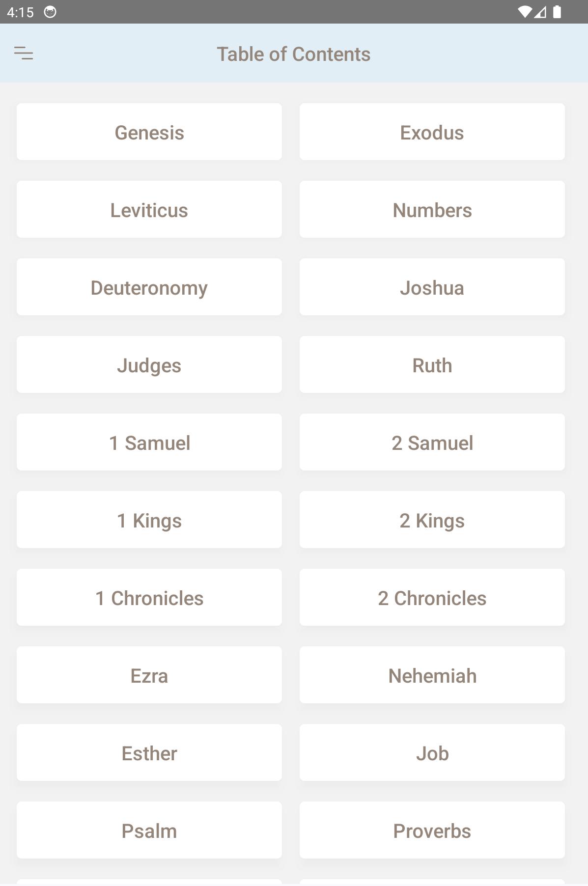Open the Judges book
The height and width of the screenshot is (886, 588).
[x=149, y=365]
